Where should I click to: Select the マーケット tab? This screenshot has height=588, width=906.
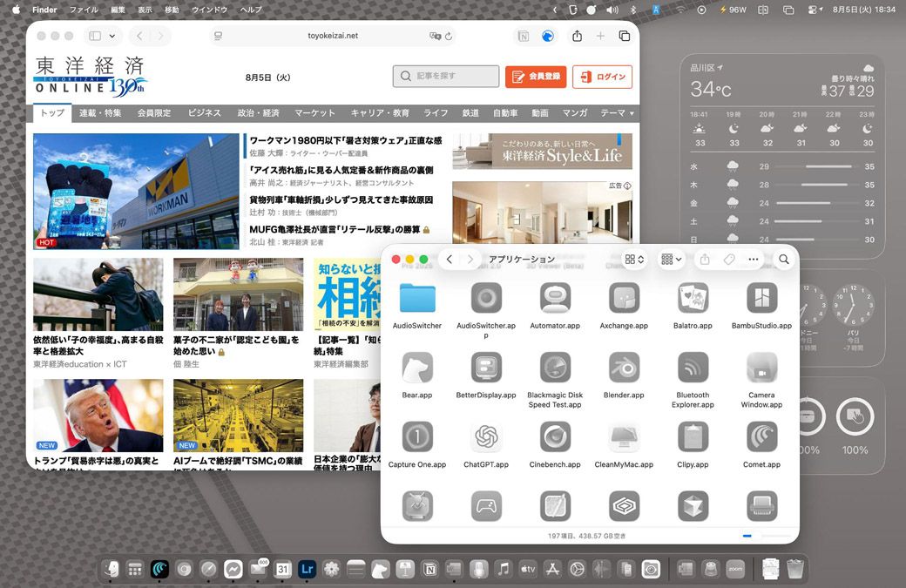coord(314,112)
